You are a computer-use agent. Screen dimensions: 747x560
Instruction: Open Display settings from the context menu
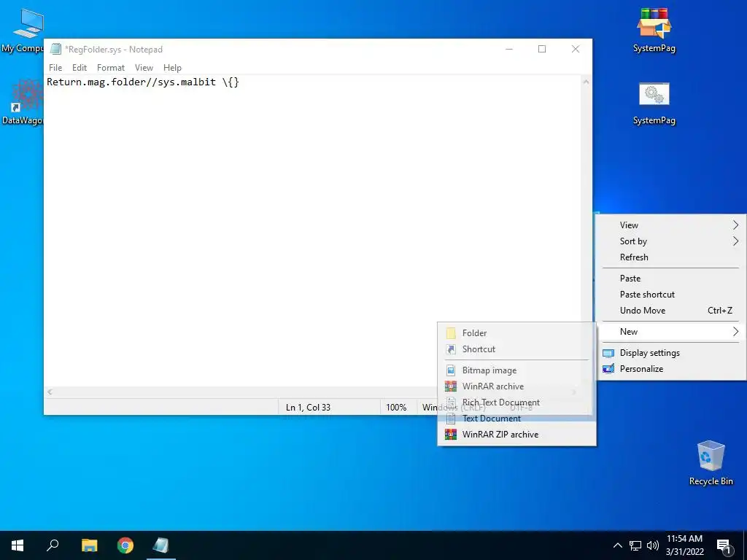[x=671, y=353]
